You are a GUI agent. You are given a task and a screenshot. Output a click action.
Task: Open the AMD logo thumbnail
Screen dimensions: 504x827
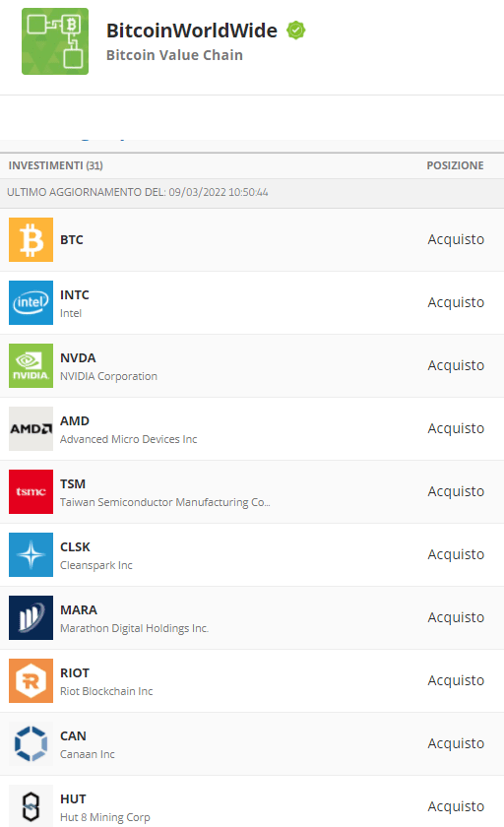pyautogui.click(x=31, y=429)
